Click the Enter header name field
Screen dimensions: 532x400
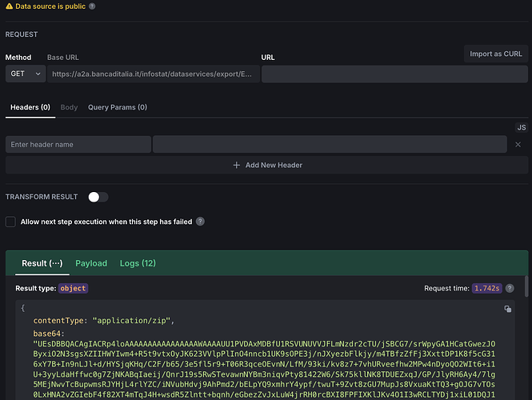pos(78,144)
